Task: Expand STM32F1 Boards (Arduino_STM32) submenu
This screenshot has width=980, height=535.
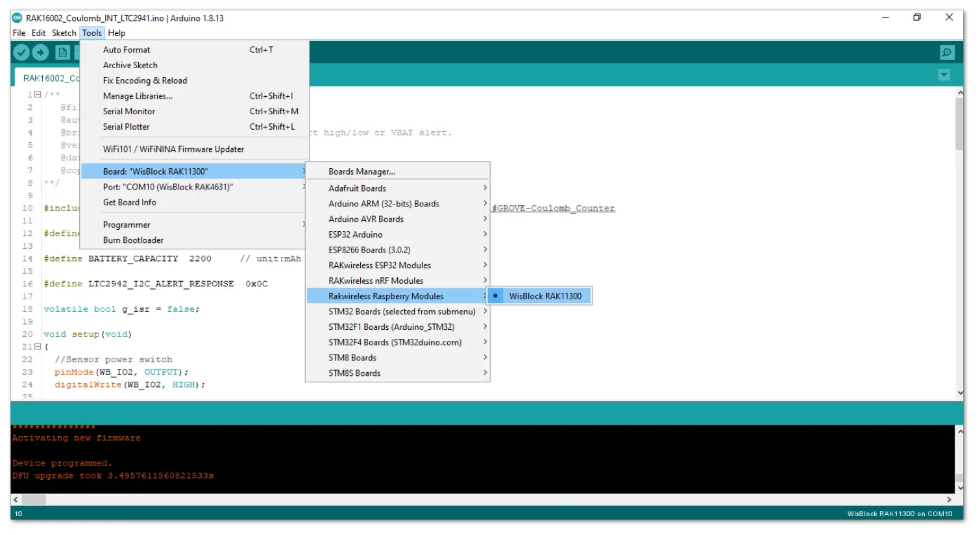Action: 397,327
